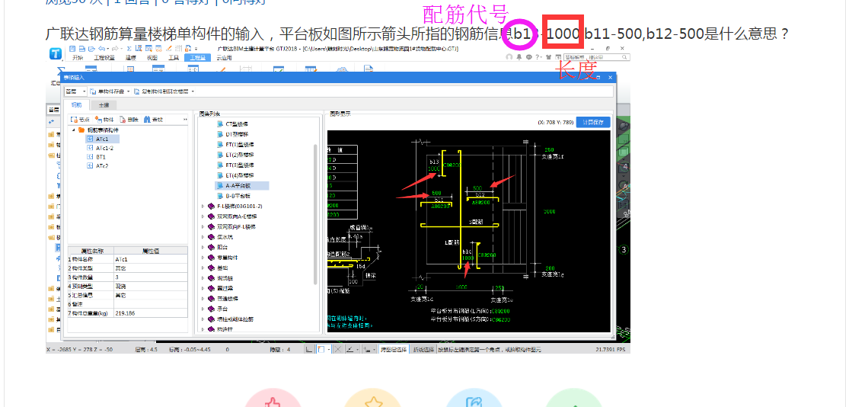
Task: Expand the F-L楼梯(03G101-2) library group
Action: click(203, 207)
